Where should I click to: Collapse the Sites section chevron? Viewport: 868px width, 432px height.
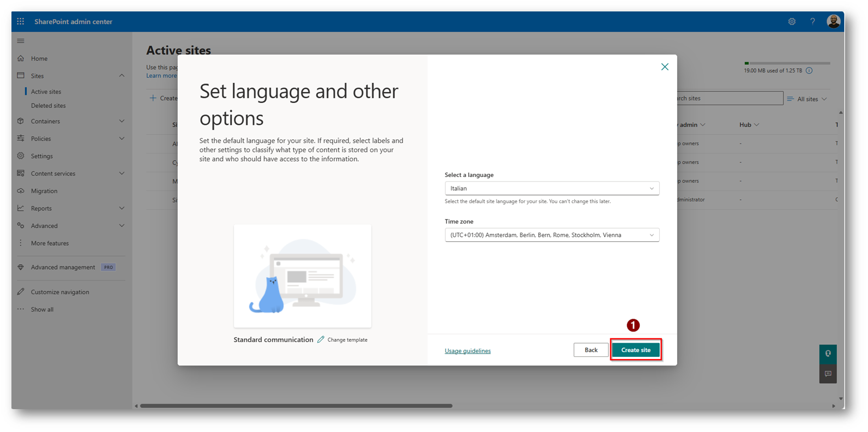[122, 76]
